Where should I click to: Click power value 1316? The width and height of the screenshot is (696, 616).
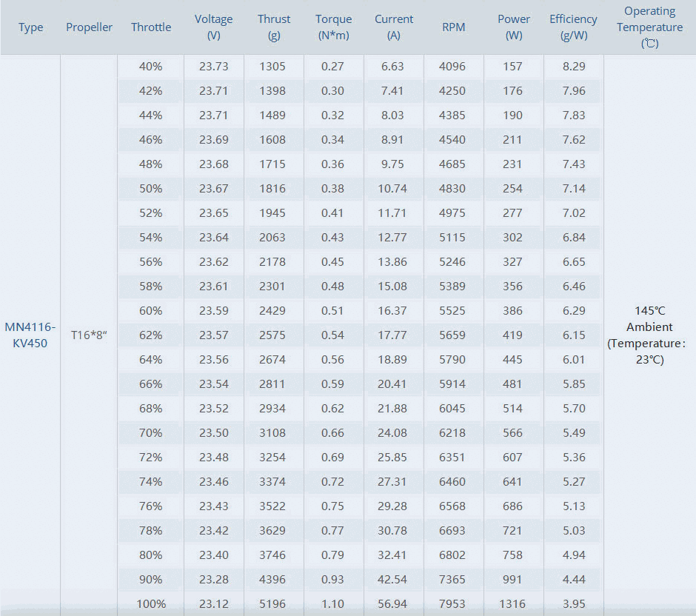pyautogui.click(x=512, y=603)
